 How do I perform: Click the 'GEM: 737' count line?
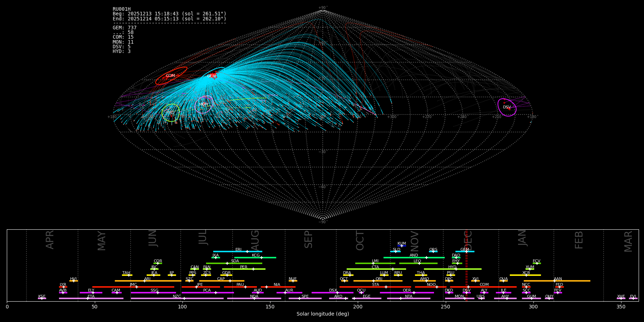tap(125, 28)
